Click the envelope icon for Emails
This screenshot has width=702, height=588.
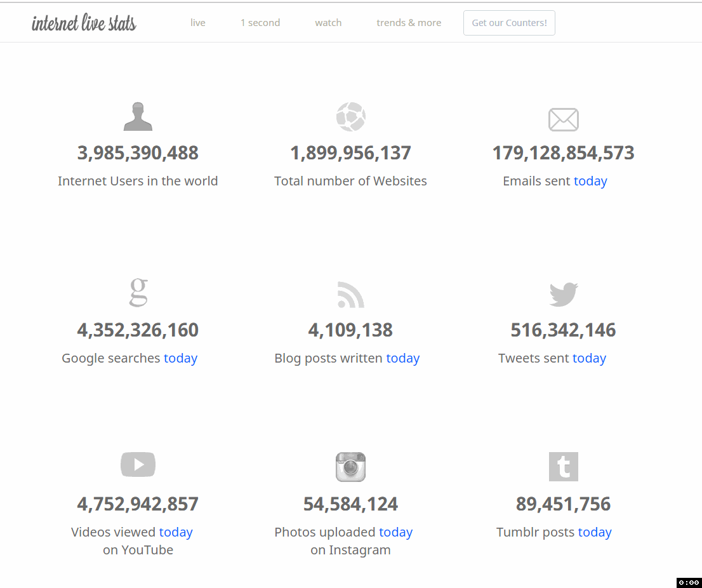pyautogui.click(x=563, y=119)
